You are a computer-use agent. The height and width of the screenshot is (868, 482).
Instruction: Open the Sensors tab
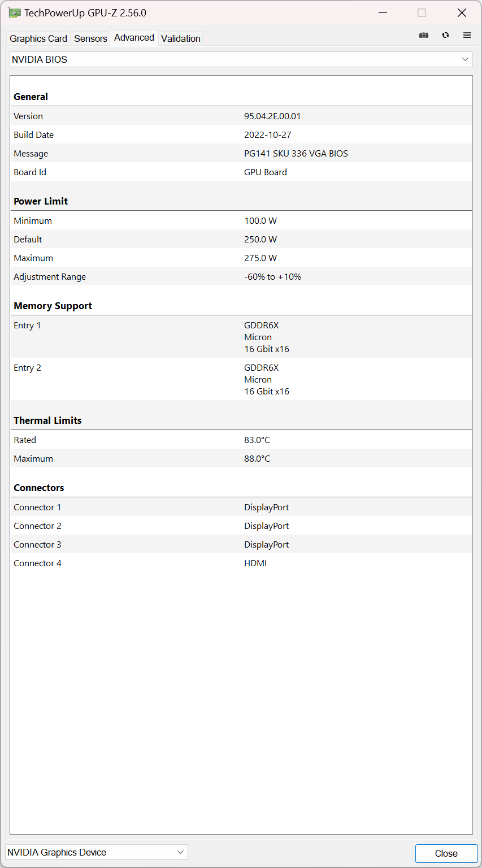(x=90, y=38)
